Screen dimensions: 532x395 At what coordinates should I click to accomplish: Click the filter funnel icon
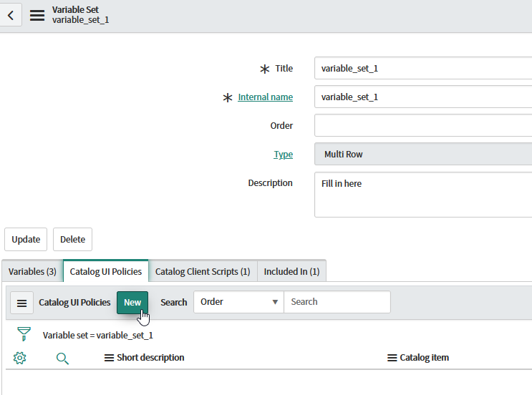24,334
